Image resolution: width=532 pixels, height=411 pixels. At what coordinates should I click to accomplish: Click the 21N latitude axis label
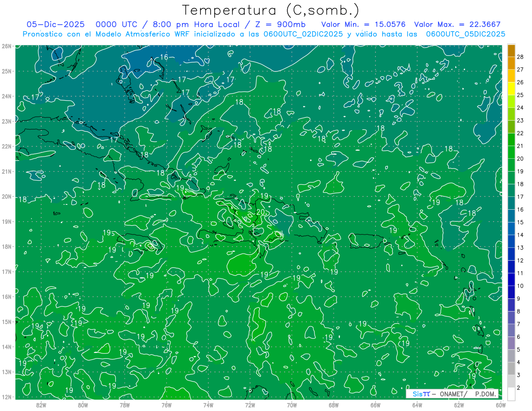7,171
